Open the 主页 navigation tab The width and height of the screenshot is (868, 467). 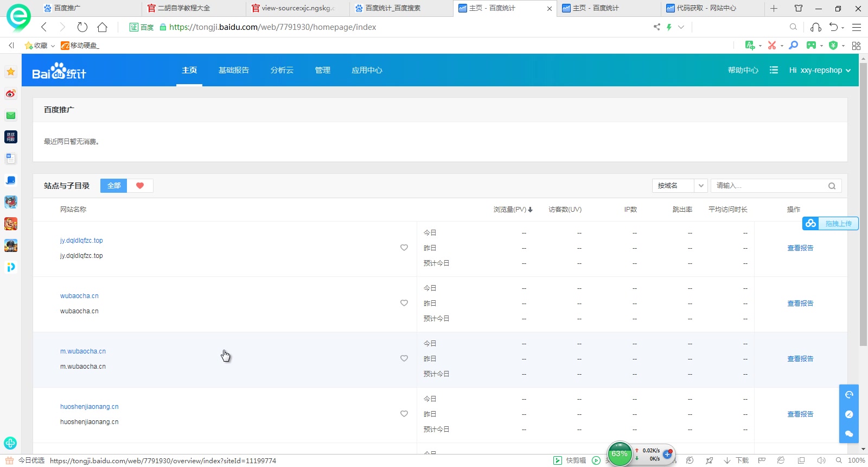tap(189, 70)
